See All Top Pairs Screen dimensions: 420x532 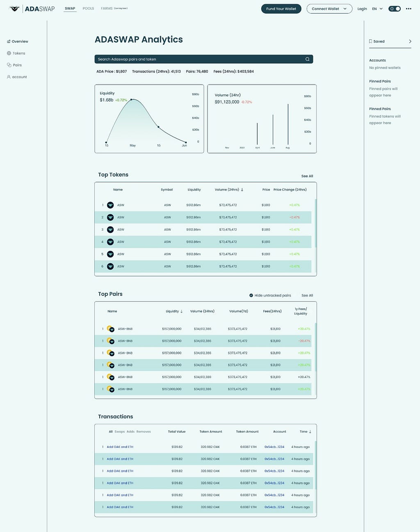pos(307,296)
